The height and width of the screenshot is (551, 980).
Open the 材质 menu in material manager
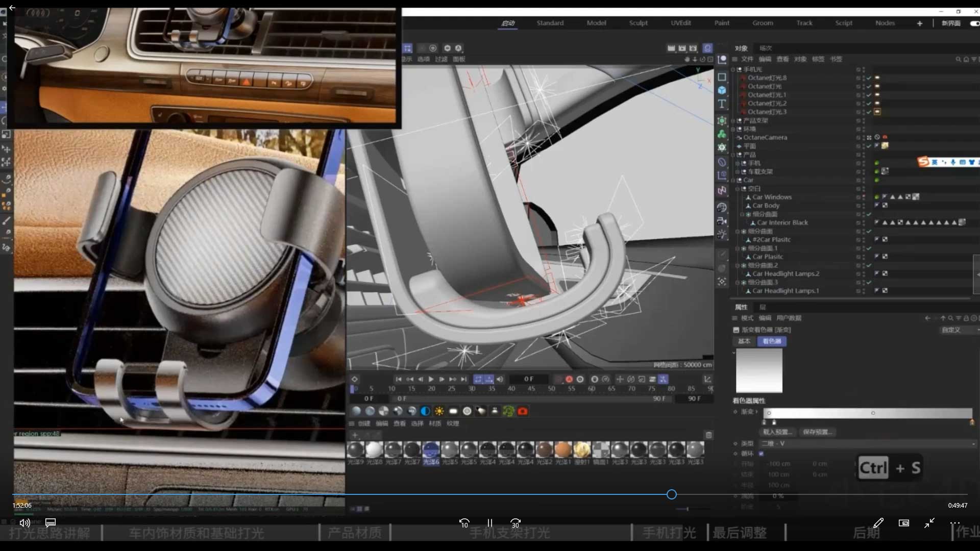tap(435, 423)
